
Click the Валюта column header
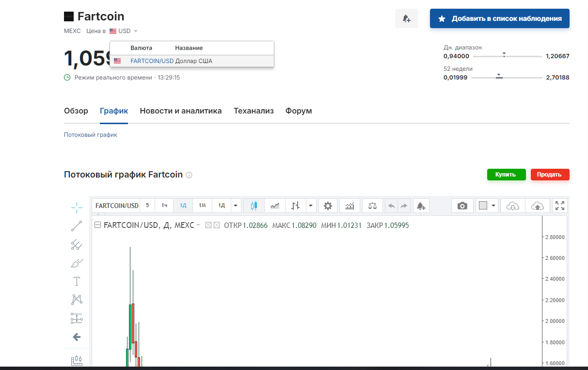click(x=141, y=48)
